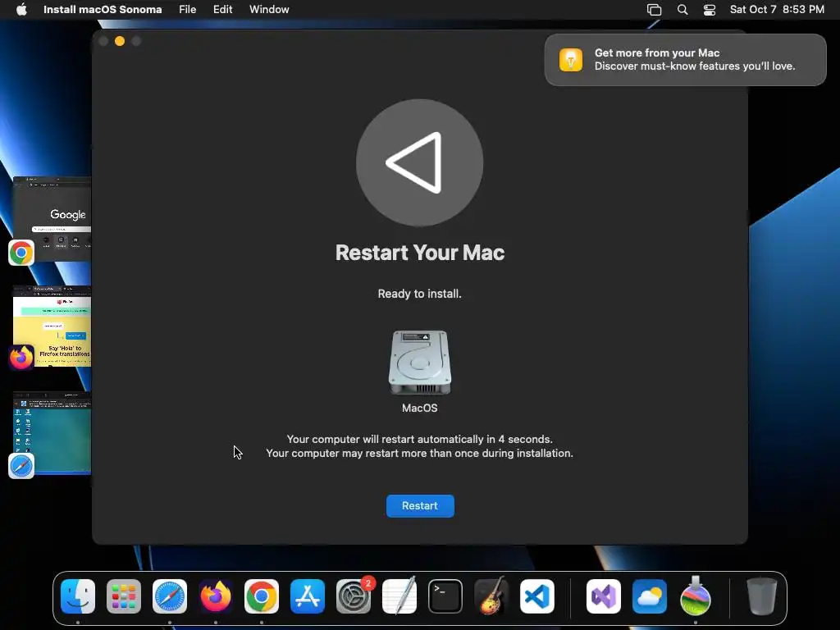The width and height of the screenshot is (840, 630).
Task: Open Finder from the Dock
Action: 78,596
